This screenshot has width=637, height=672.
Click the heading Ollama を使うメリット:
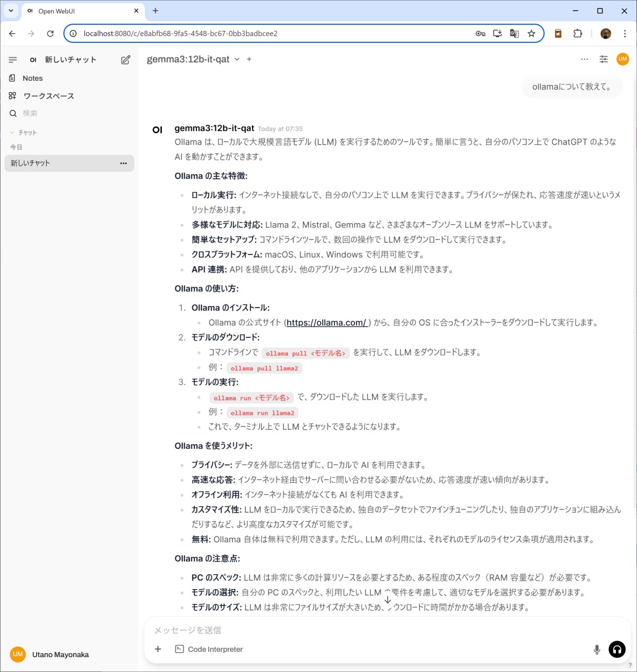(213, 446)
